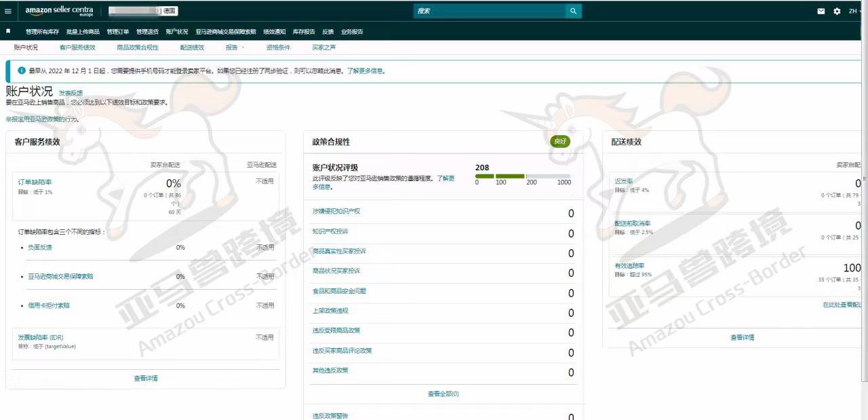Click the 发表反馈 link beside the heading
Screen dimensions: 868x420
click(71, 93)
